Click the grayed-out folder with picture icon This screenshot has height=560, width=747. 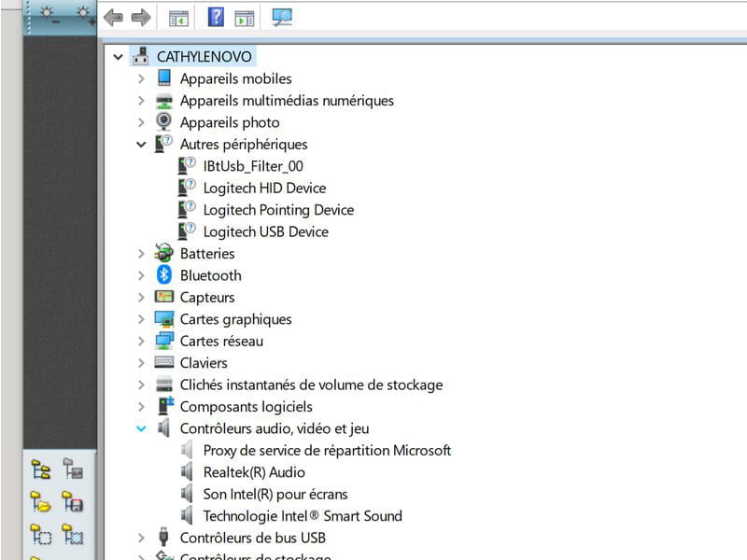coord(73,469)
